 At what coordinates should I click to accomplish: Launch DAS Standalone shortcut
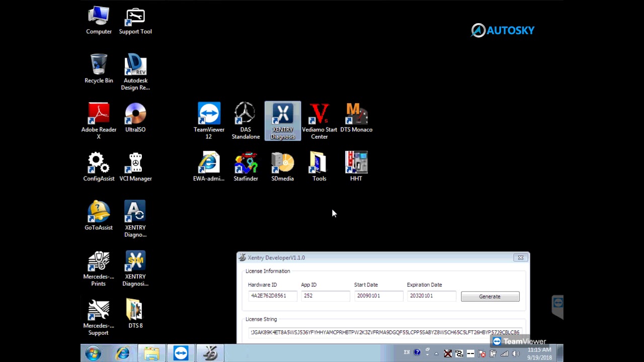click(x=246, y=121)
